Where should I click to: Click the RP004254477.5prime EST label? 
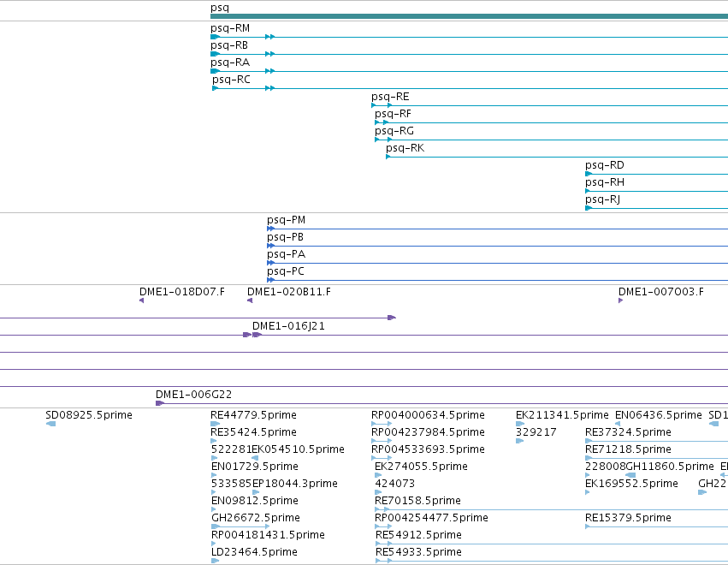[x=431, y=518]
